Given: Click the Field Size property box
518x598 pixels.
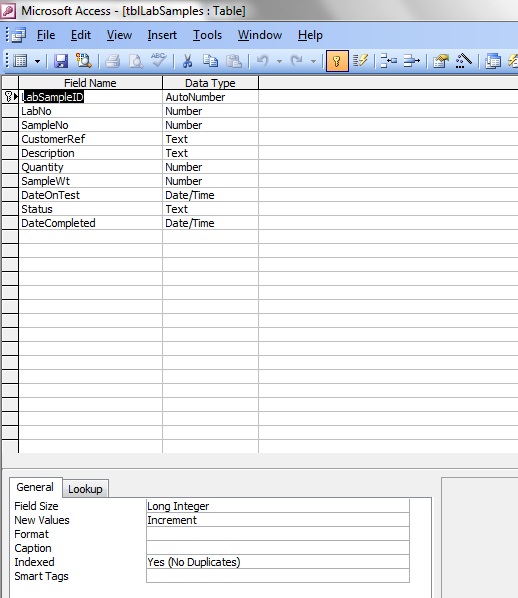Looking at the screenshot, I should pos(278,506).
